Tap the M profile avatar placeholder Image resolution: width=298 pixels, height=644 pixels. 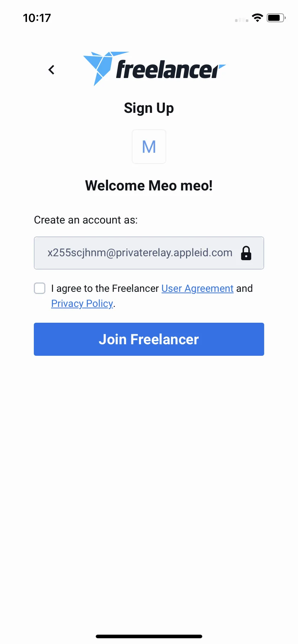[x=149, y=147]
